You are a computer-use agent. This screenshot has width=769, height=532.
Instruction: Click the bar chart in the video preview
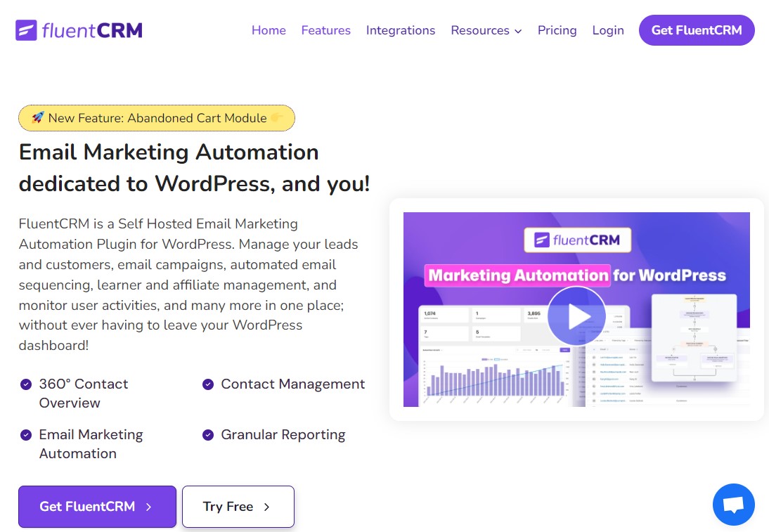click(x=494, y=377)
